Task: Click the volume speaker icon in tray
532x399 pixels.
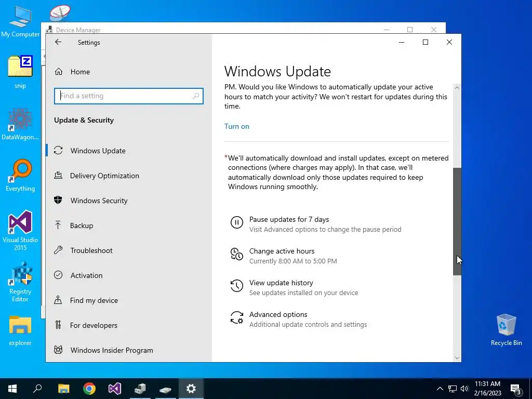Action: tap(464, 389)
